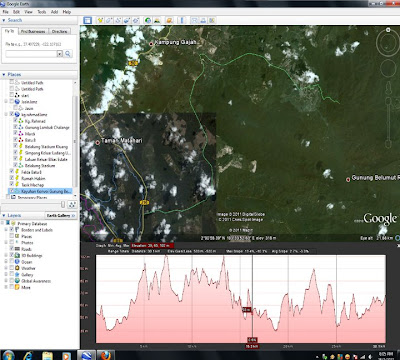Image resolution: width=400 pixels, height=360 pixels.
Task: Expand the Photos layer tree node
Action: click(x=6, y=243)
